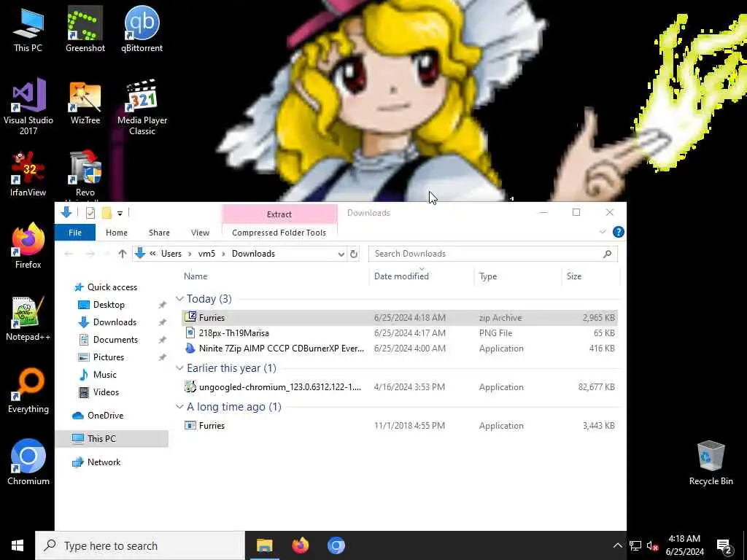Open qBittorrent desktop shortcut
The width and height of the screenshot is (747, 560).
(142, 29)
